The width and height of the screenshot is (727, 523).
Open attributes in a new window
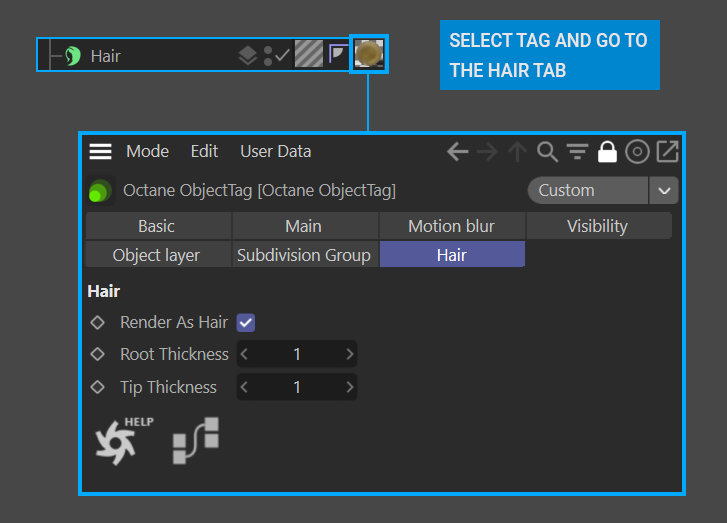[667, 152]
